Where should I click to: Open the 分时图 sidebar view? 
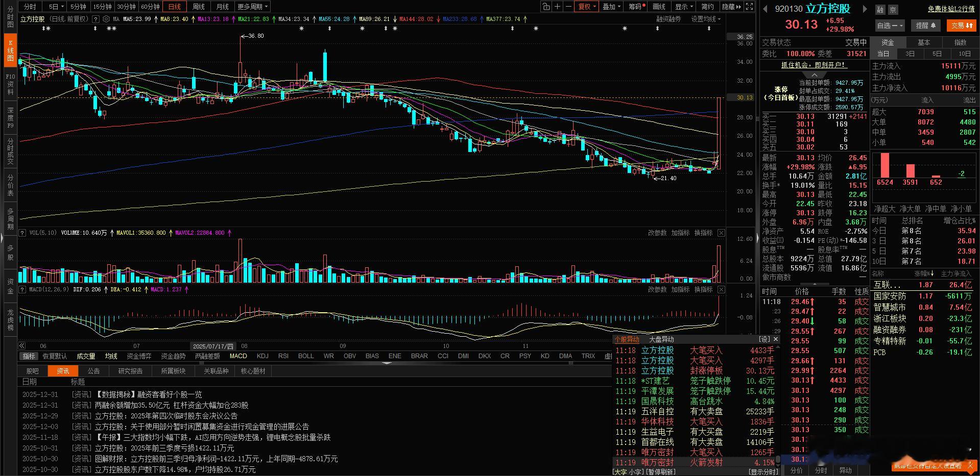pos(10,17)
